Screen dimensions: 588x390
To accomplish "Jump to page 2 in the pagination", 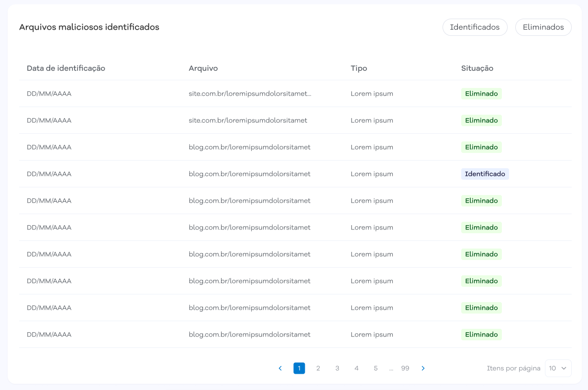I will tap(318, 368).
